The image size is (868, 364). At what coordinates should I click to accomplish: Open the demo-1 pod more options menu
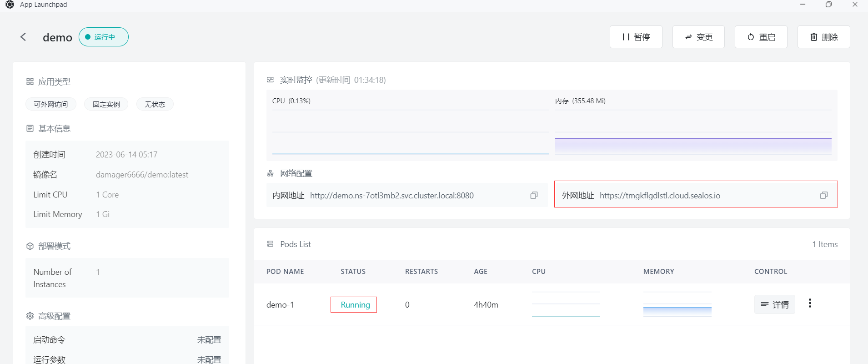(x=809, y=303)
